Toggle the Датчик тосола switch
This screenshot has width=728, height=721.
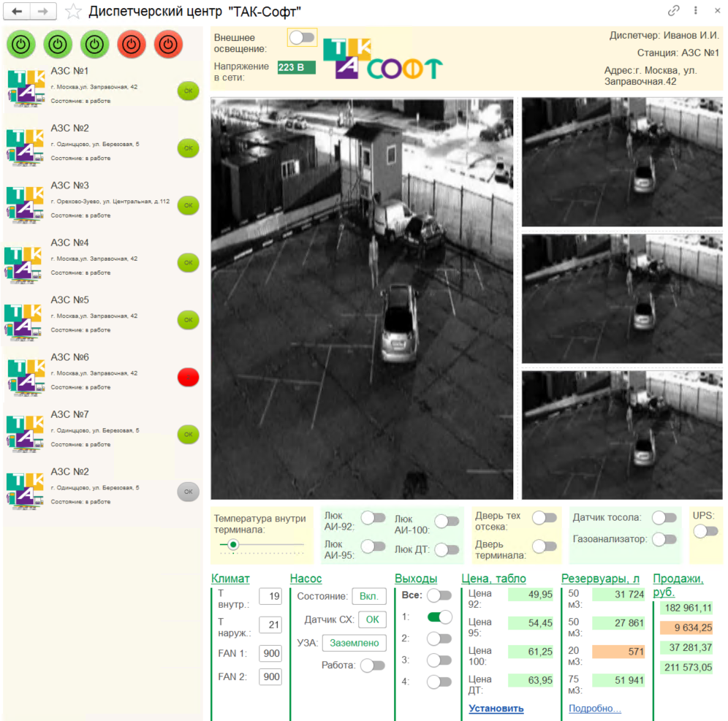(664, 517)
